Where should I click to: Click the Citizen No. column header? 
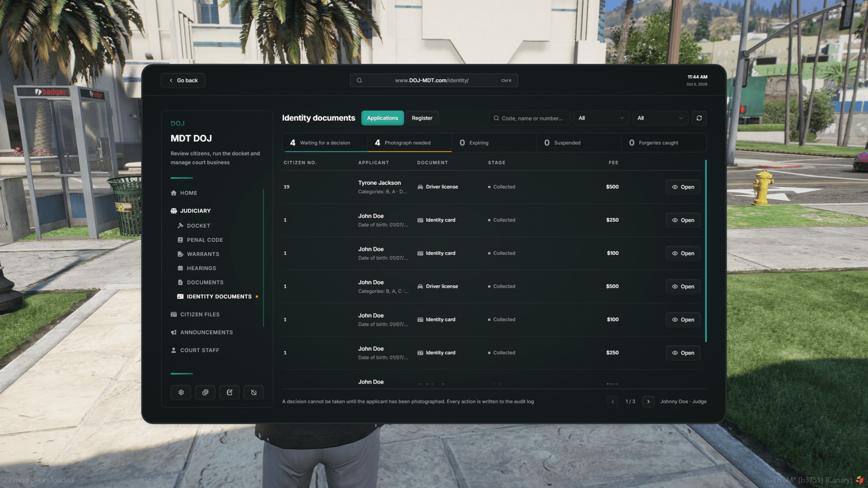pyautogui.click(x=300, y=163)
